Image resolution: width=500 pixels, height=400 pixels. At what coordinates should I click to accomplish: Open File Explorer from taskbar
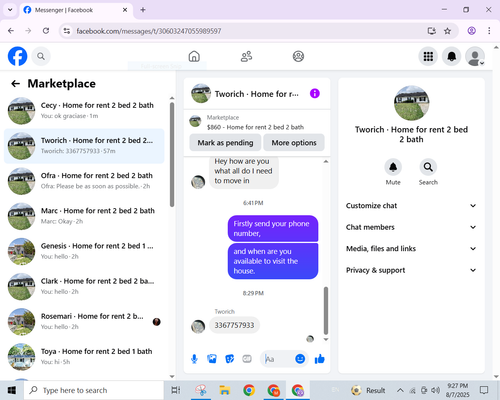click(225, 390)
